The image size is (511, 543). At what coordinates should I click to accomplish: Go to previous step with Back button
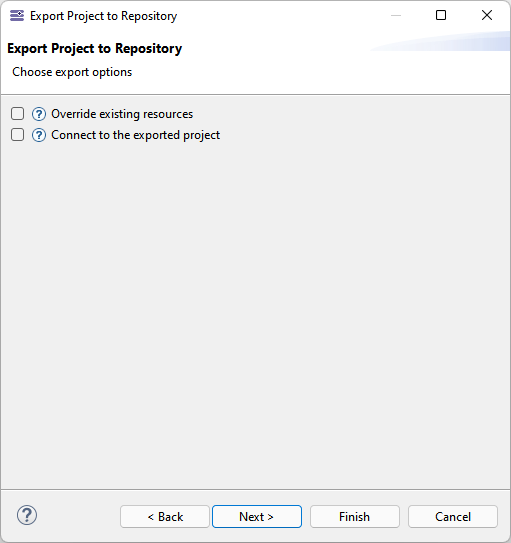(165, 517)
